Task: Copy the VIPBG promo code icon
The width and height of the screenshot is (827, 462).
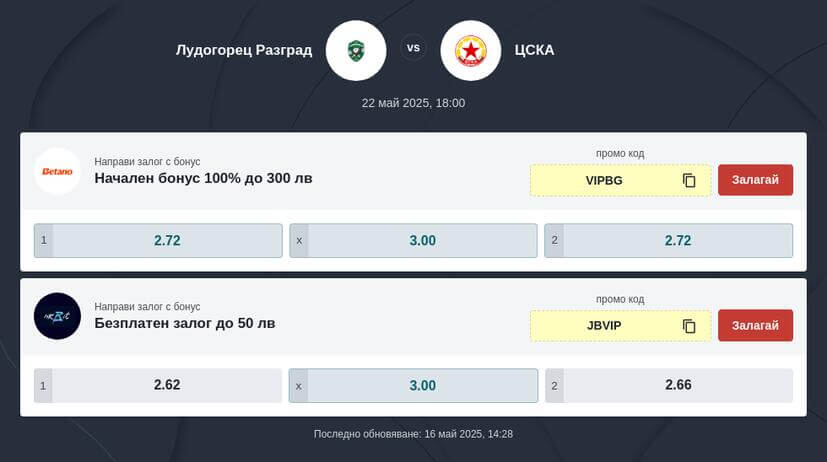Action: (x=689, y=180)
